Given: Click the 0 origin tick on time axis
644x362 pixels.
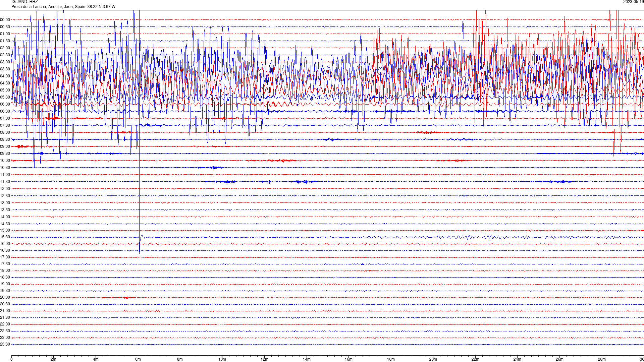Looking at the screenshot, I should [11, 359].
